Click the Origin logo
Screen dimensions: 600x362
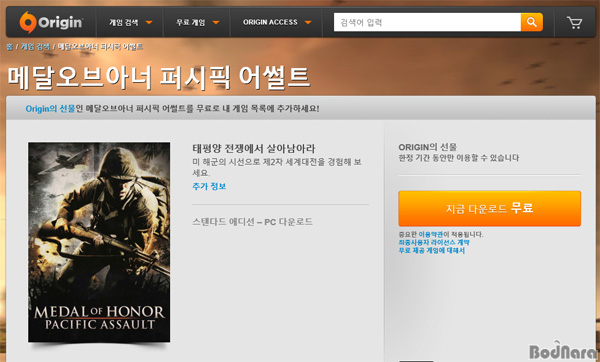tap(51, 22)
